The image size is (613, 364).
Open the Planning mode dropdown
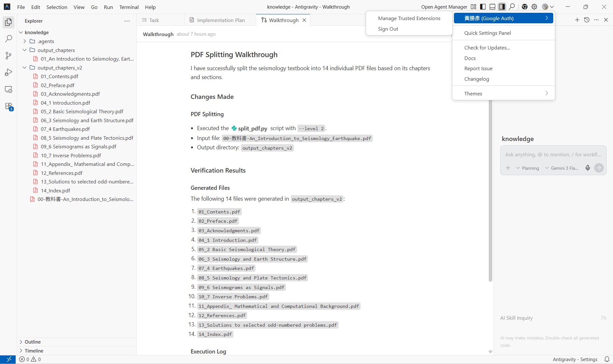pyautogui.click(x=527, y=168)
